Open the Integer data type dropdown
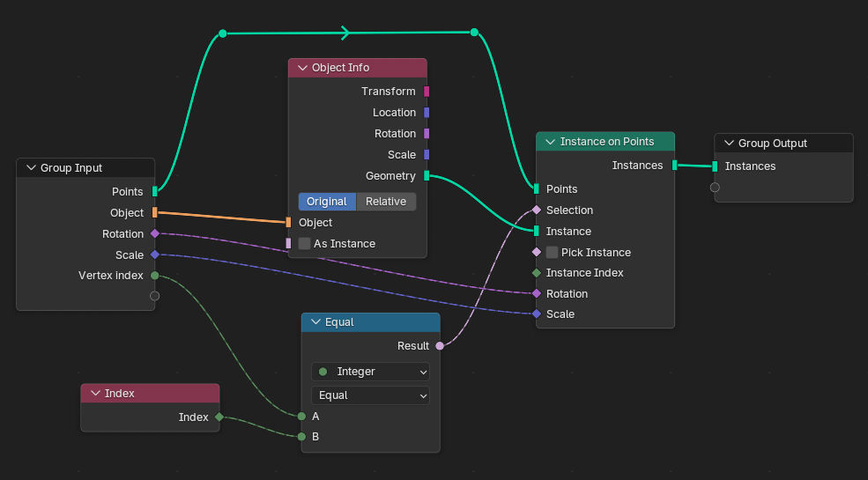The image size is (868, 480). pos(370,372)
